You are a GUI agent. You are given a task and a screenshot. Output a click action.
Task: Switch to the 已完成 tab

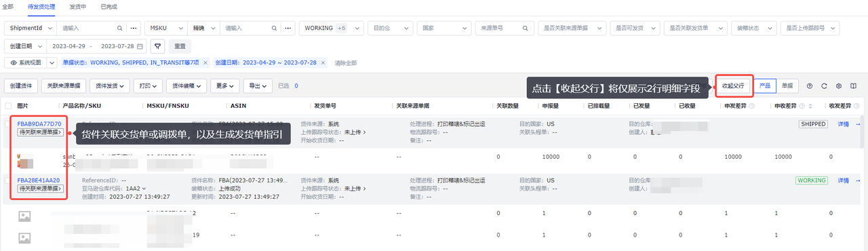[x=108, y=6]
